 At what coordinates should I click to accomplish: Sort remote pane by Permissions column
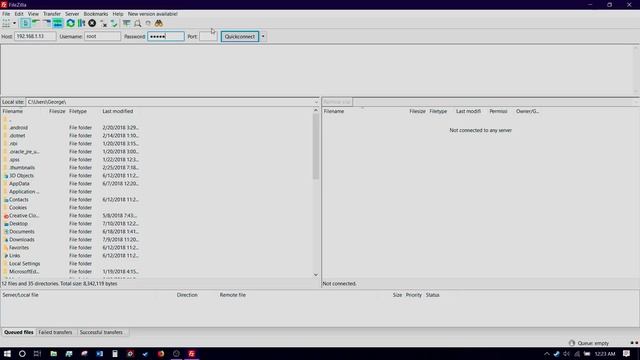click(498, 111)
